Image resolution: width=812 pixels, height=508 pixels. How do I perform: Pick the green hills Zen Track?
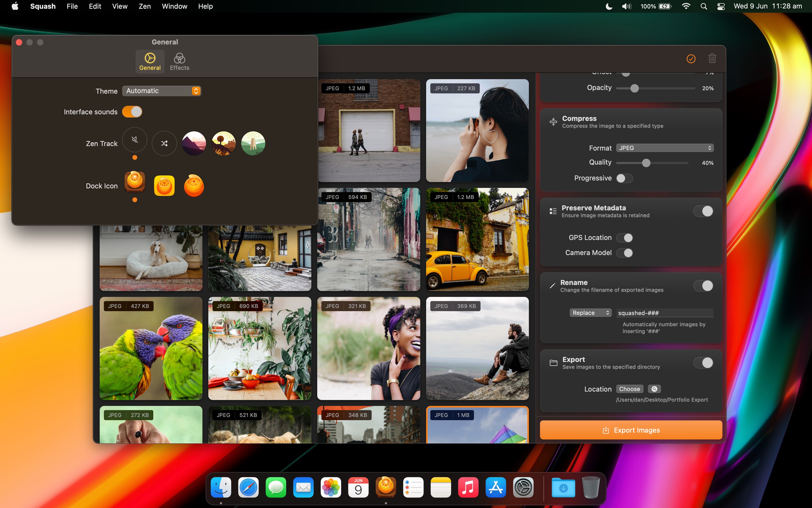(253, 143)
